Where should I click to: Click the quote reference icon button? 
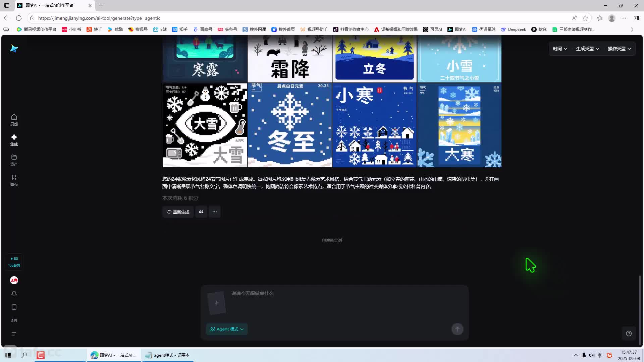[201, 212]
